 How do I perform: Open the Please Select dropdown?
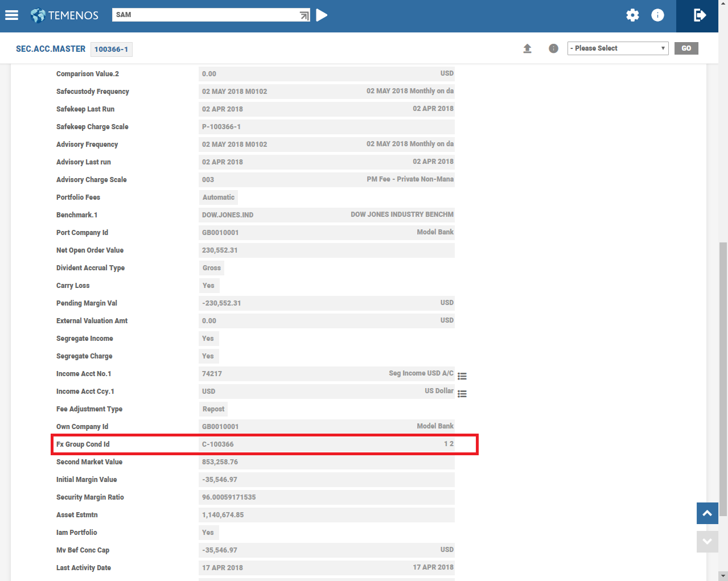click(618, 48)
